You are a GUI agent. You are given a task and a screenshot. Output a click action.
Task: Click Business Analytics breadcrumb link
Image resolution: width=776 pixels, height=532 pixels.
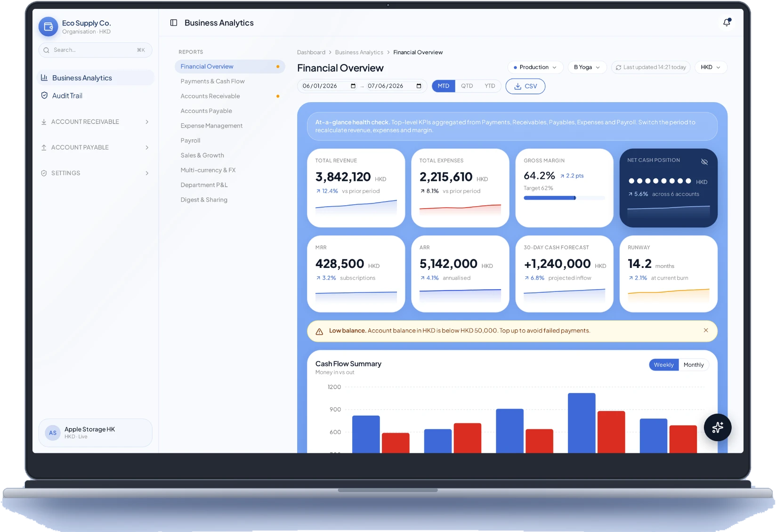pyautogui.click(x=359, y=52)
